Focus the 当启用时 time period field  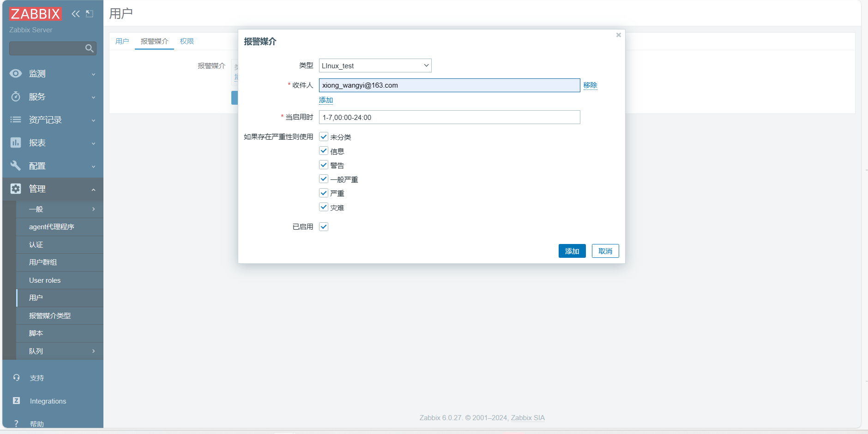(x=450, y=117)
